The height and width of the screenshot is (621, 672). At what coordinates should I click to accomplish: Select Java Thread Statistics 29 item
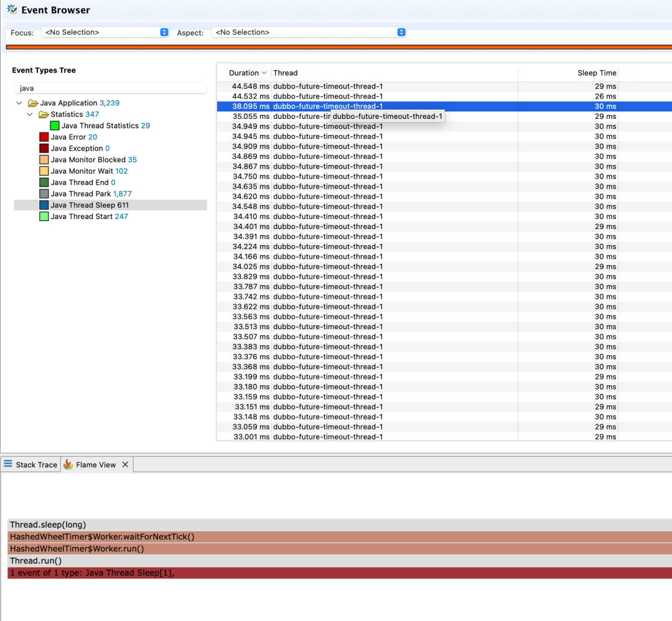(x=105, y=126)
